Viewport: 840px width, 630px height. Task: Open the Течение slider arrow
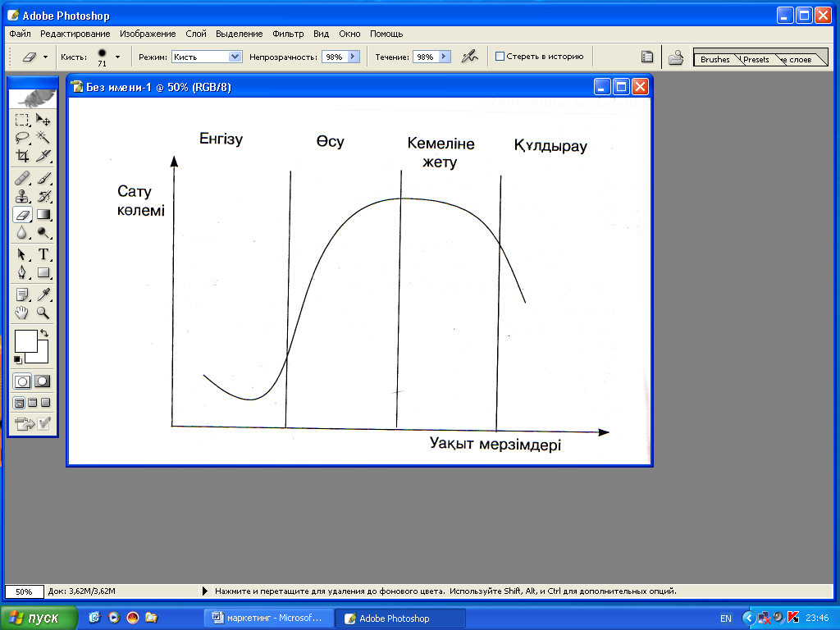tap(444, 57)
